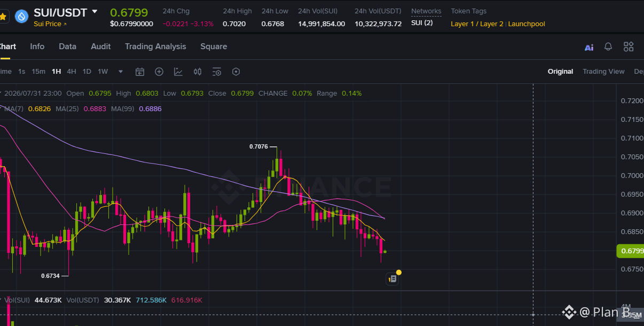The width and height of the screenshot is (644, 326).
Task: Open the news note icon below the chart
Action: 392,278
